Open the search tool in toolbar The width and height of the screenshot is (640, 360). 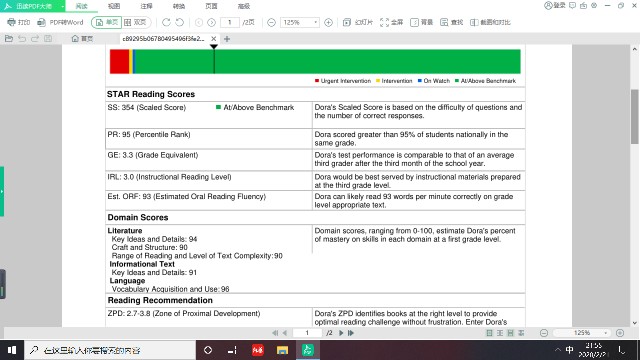451,22
